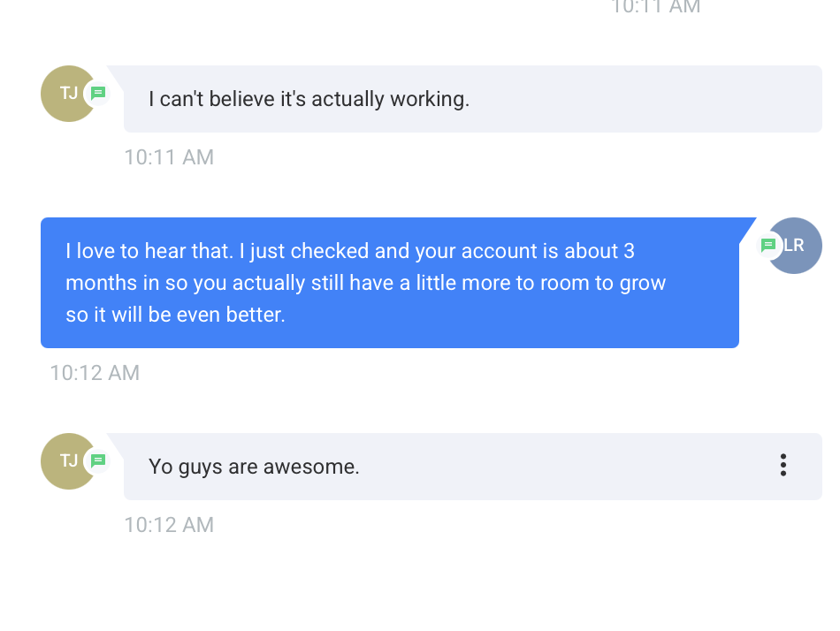Click 10:12 AM timestamp below the blue reply

click(x=95, y=373)
